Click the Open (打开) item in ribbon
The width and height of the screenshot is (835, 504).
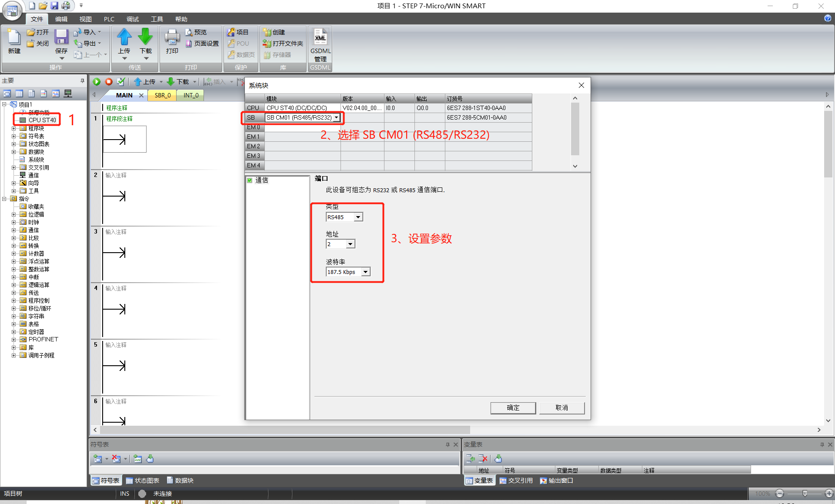coord(38,32)
